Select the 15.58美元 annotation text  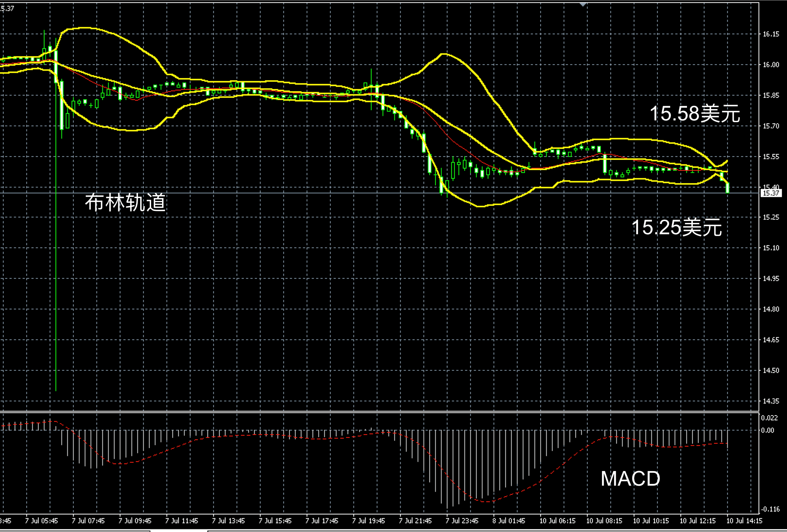695,113
